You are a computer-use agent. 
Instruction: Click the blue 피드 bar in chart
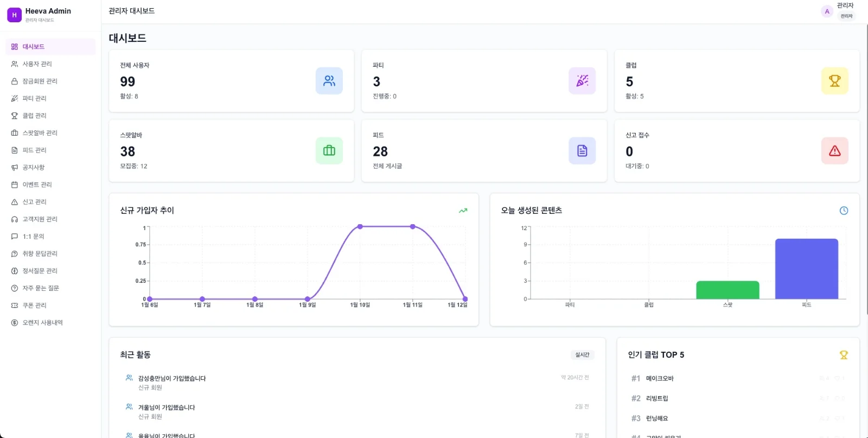(807, 269)
